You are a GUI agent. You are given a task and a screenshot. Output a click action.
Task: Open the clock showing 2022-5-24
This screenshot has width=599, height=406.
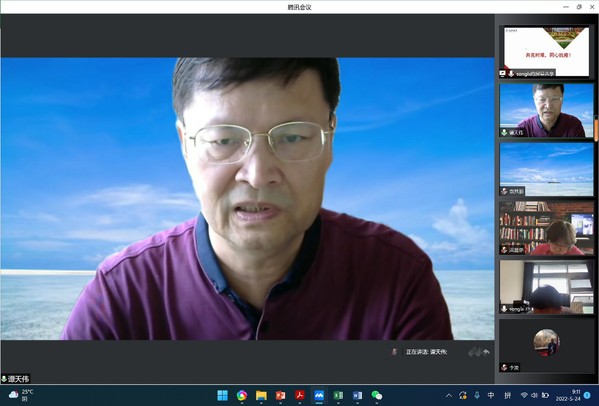tap(568, 395)
